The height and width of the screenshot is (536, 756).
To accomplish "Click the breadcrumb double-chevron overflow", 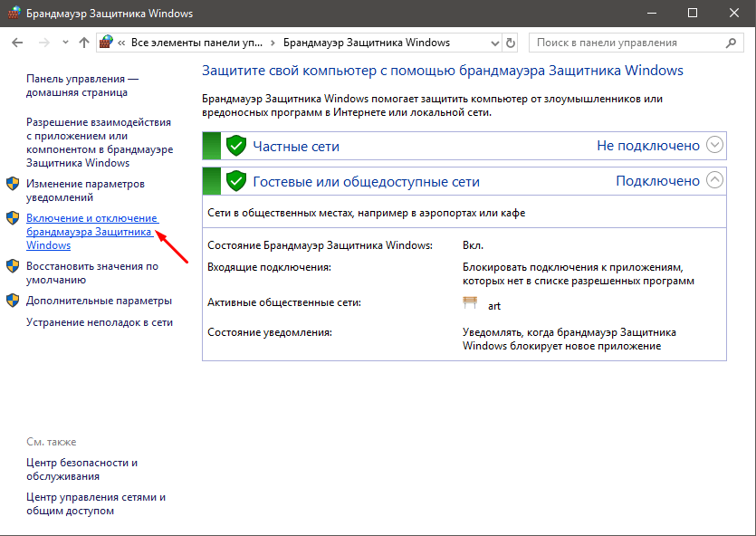I will coord(121,43).
